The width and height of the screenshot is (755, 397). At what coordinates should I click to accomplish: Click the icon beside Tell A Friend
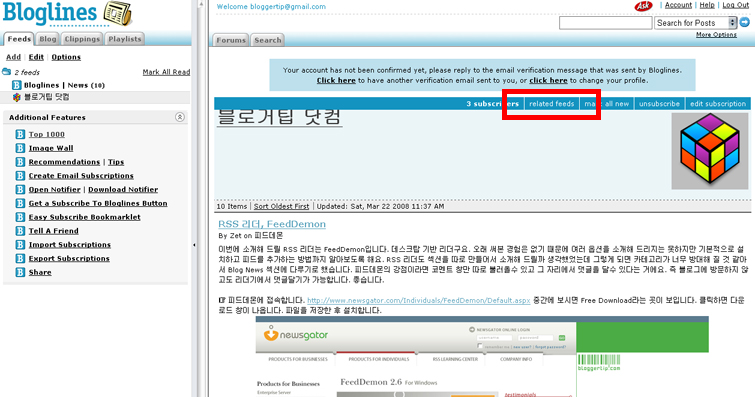point(20,231)
